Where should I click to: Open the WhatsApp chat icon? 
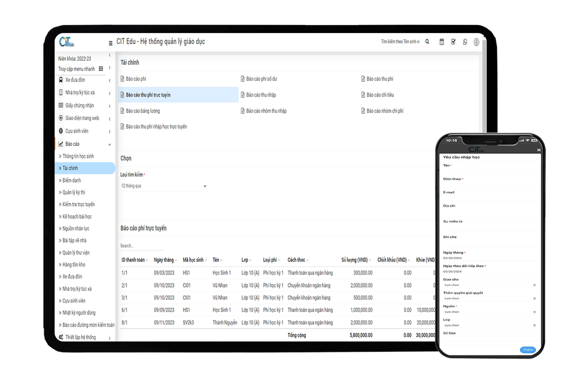coord(465,42)
